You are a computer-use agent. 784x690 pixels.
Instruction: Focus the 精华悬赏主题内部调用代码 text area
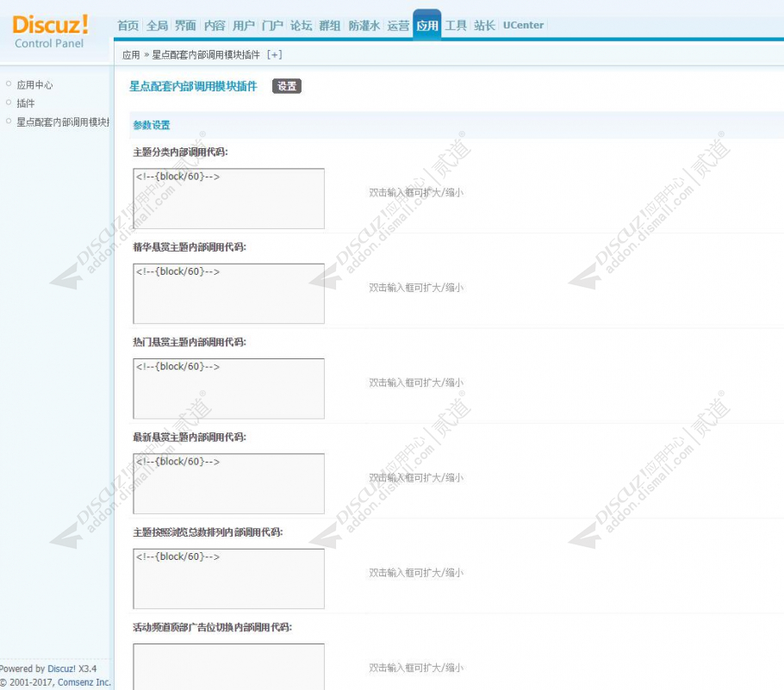tap(228, 294)
